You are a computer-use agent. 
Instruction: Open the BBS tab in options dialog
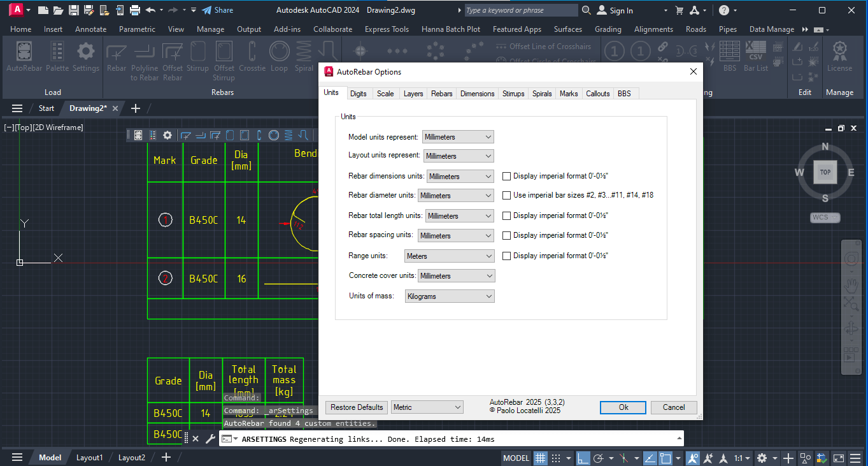[x=624, y=94]
